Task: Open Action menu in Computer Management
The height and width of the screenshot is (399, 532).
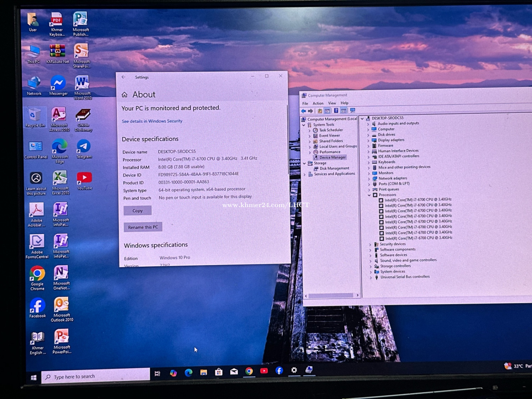Action: tap(318, 104)
